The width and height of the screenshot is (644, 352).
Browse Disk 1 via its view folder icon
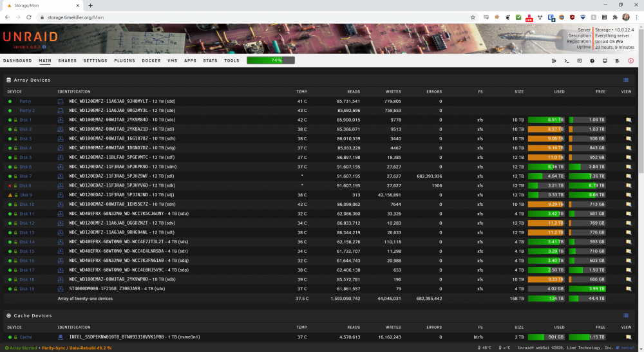coord(629,120)
